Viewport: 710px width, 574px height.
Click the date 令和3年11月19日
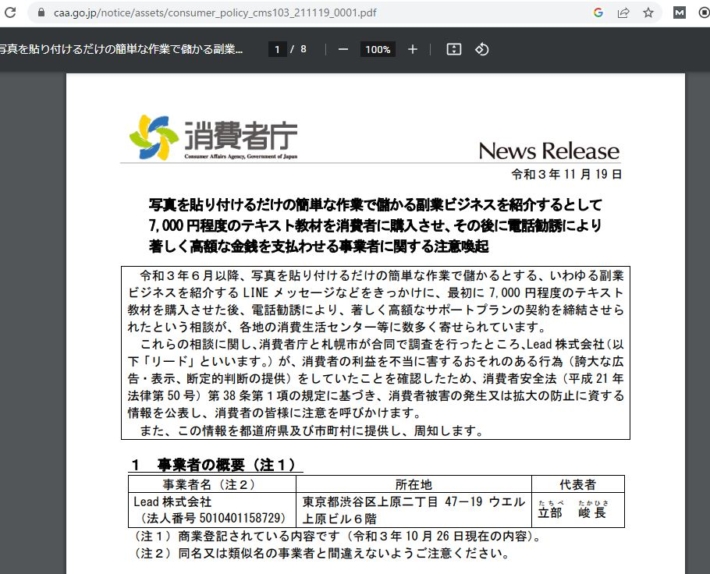click(566, 174)
